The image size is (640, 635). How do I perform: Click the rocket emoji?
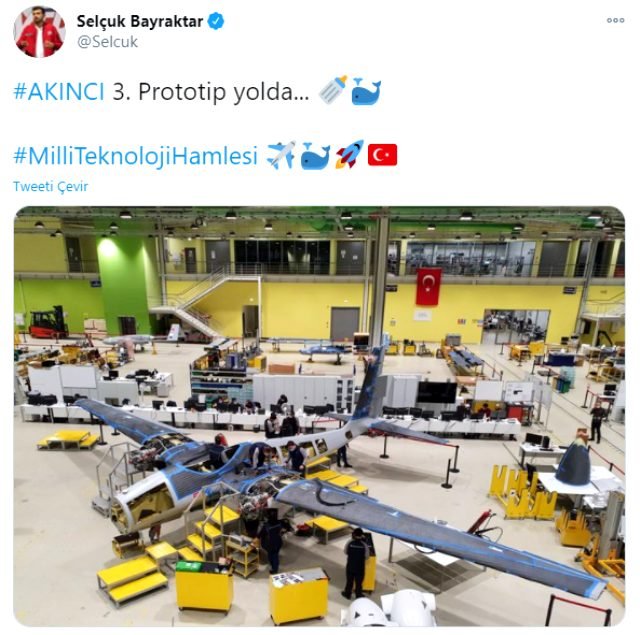coord(349,154)
